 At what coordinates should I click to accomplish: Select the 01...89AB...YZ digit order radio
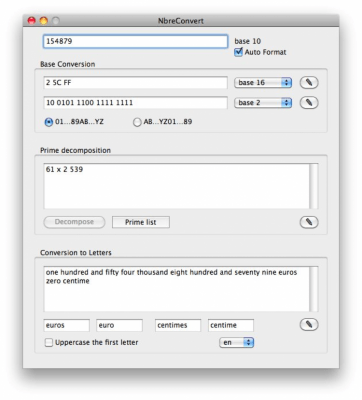(x=49, y=122)
